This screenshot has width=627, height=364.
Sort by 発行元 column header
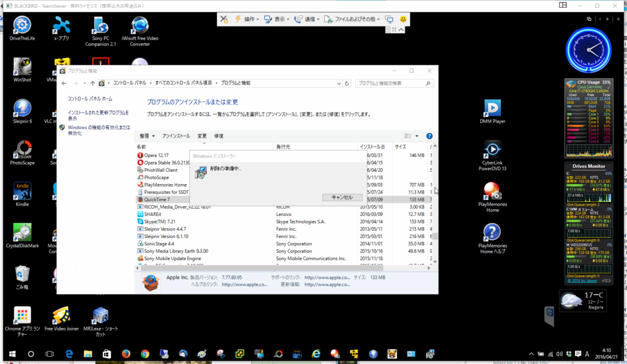[315, 147]
